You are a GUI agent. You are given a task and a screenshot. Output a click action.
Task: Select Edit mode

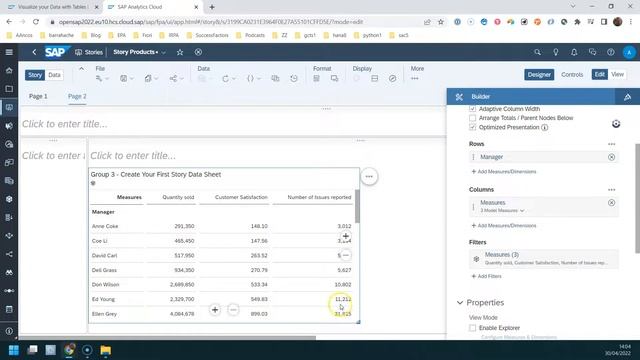pyautogui.click(x=600, y=74)
